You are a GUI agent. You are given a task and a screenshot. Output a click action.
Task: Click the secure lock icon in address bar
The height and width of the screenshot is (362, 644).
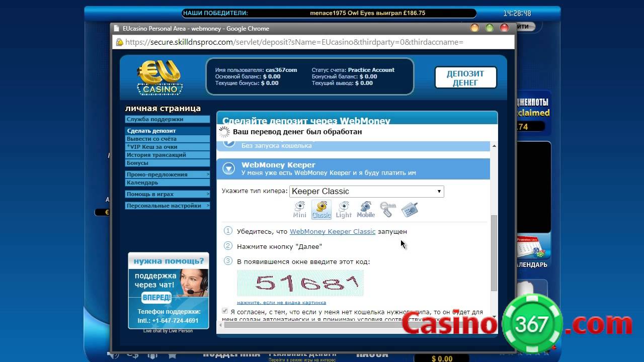coord(119,42)
